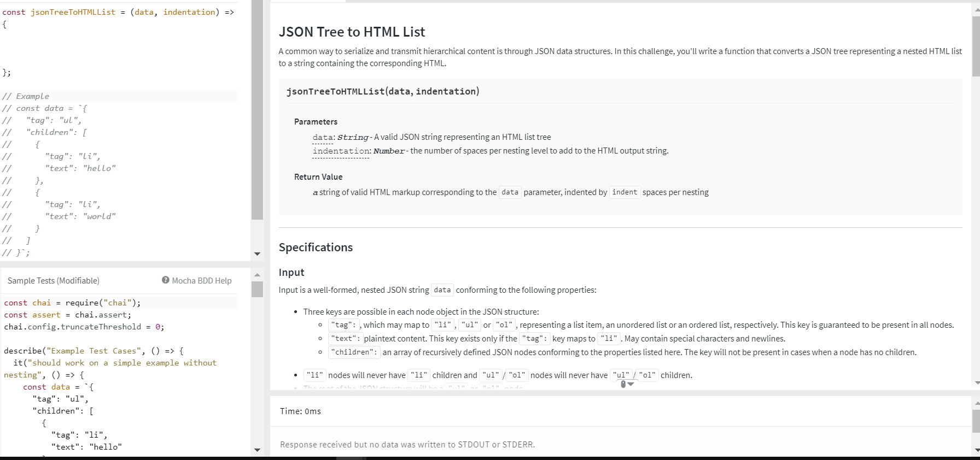Click the 'const jsonTreeToHTMLList' declaration line
980x460 pixels.
[x=119, y=12]
